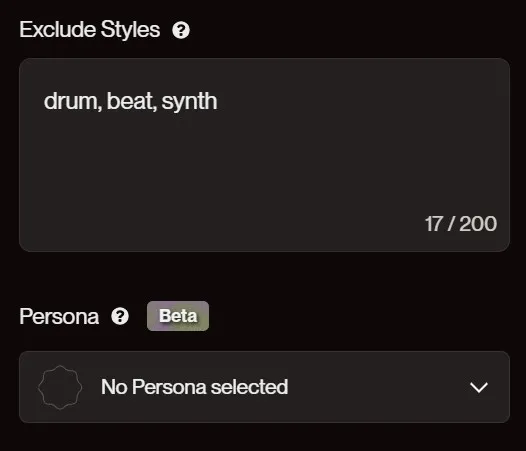Click the Persona heading label

[x=59, y=316]
